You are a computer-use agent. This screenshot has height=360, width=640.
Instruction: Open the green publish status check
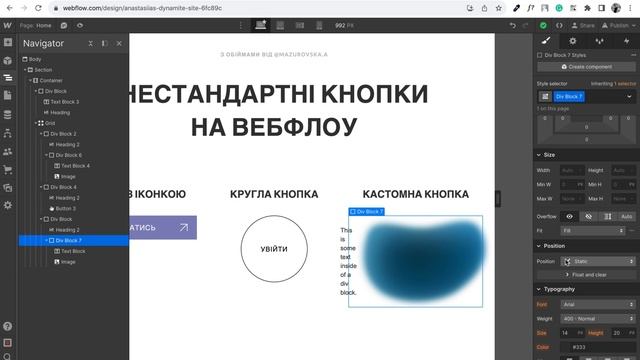click(543, 25)
